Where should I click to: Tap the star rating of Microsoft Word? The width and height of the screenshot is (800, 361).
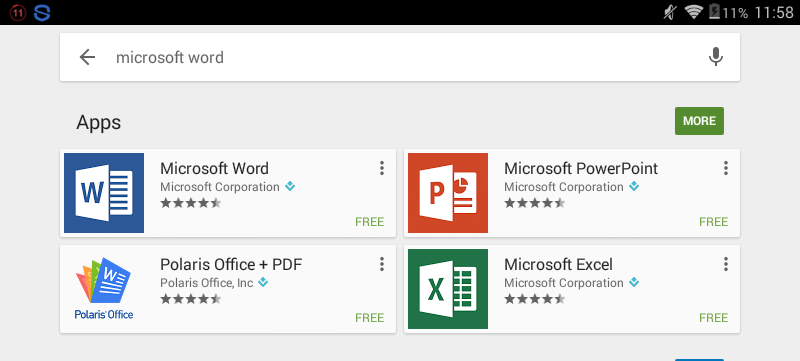click(191, 203)
